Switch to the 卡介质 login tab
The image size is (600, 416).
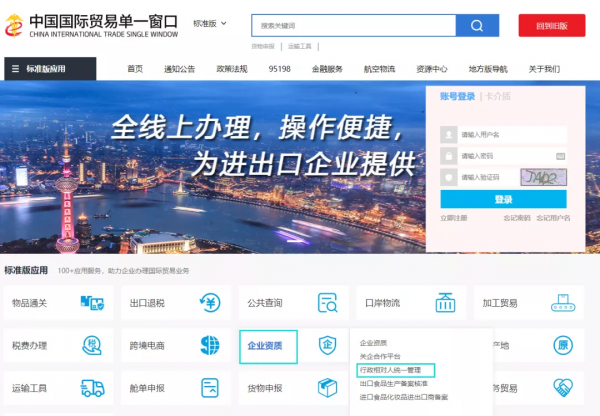coord(498,97)
